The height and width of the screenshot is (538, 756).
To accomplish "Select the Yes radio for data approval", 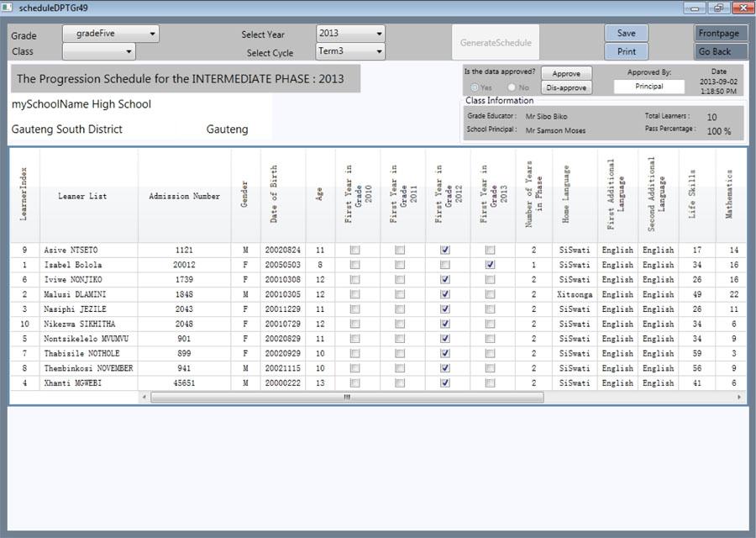I will pyautogui.click(x=473, y=87).
